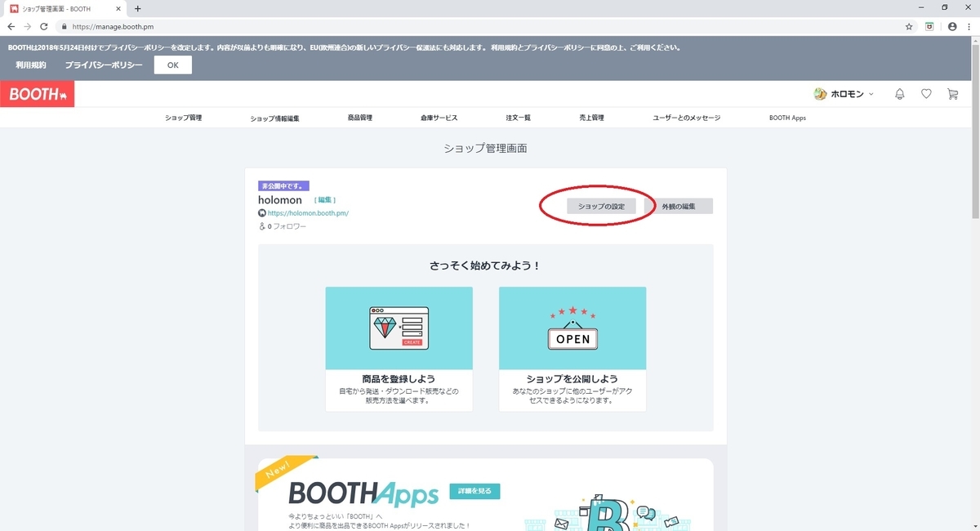Click the OPEN sign illustration
The image size is (980, 531).
(x=572, y=328)
